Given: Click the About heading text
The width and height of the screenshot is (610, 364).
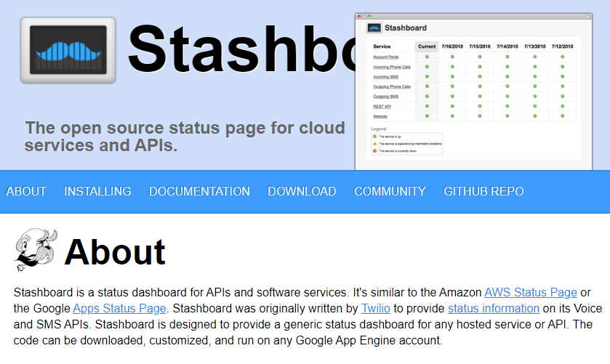Looking at the screenshot, I should [115, 252].
